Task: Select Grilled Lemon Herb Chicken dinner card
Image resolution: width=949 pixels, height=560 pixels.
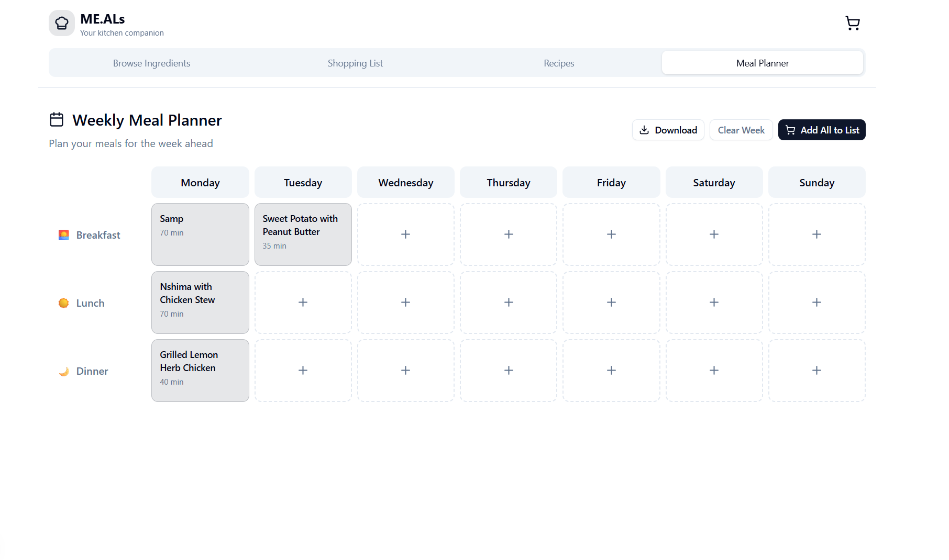Action: pyautogui.click(x=200, y=371)
